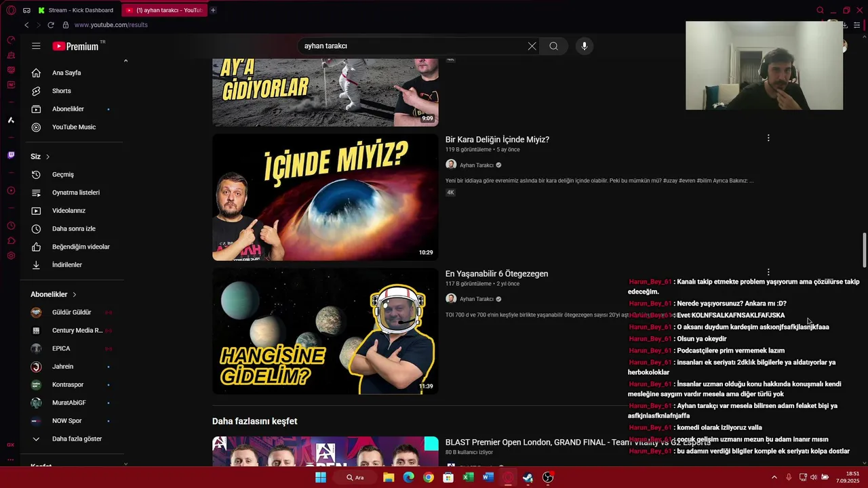Click the YouTube Premium logo

coord(75,46)
